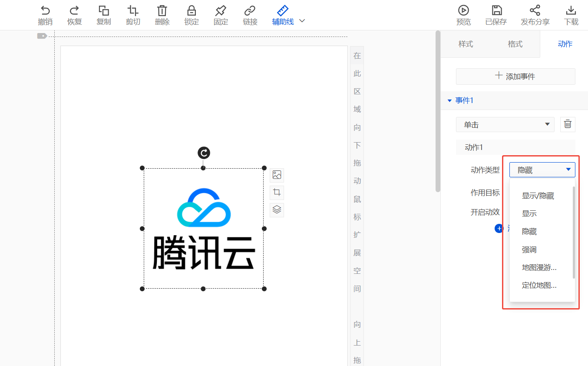
Task: Toggle the guide lines (辅助线) ruler icon
Action: [283, 11]
